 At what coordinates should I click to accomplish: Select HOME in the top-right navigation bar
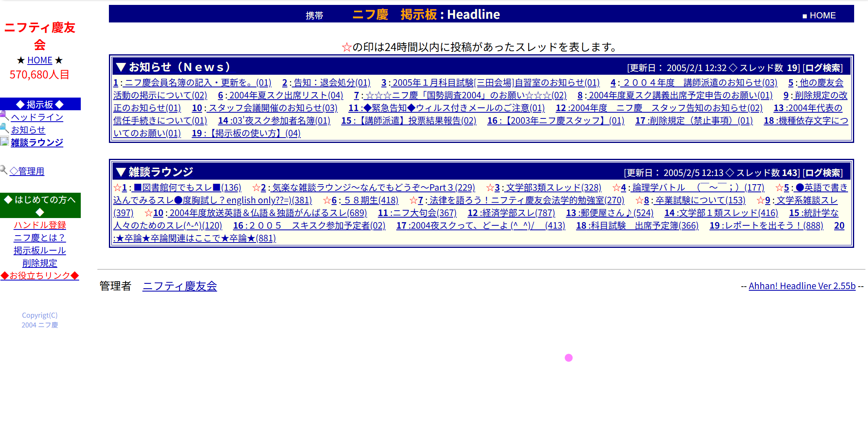pos(821,15)
